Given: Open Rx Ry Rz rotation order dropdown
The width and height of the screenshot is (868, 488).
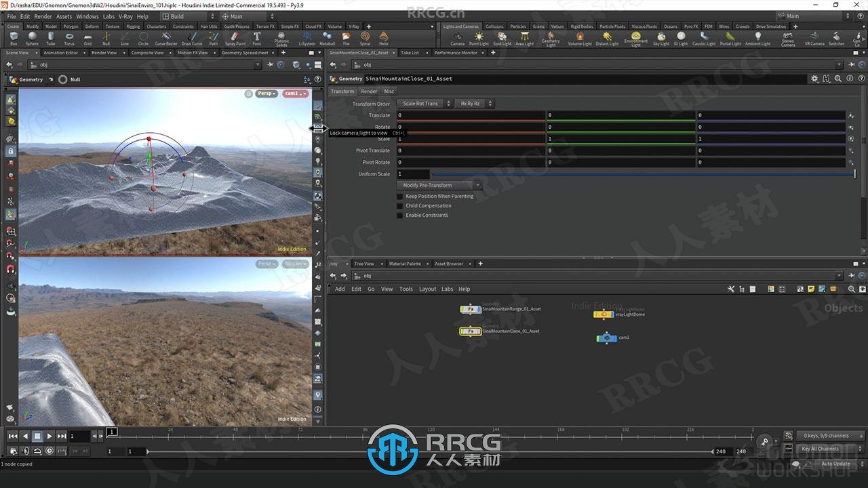Looking at the screenshot, I should [475, 104].
